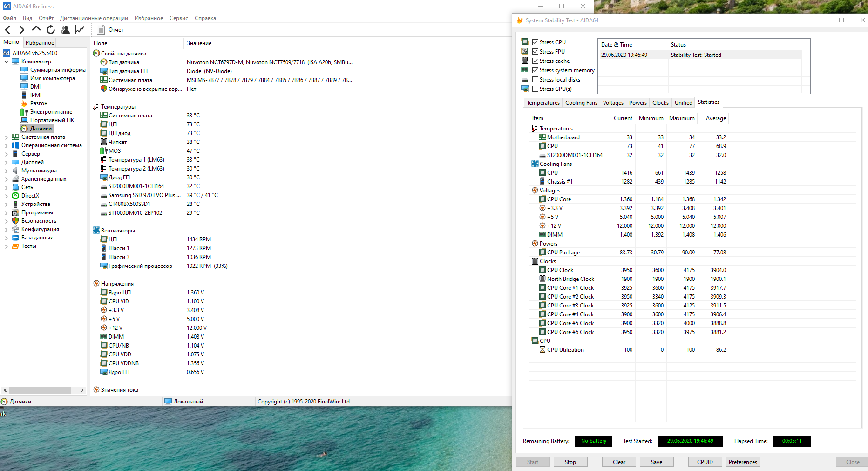Image resolution: width=868 pixels, height=471 pixels.
Task: Click the Forward arrow in AIDA64 toolbar
Action: pyautogui.click(x=22, y=30)
